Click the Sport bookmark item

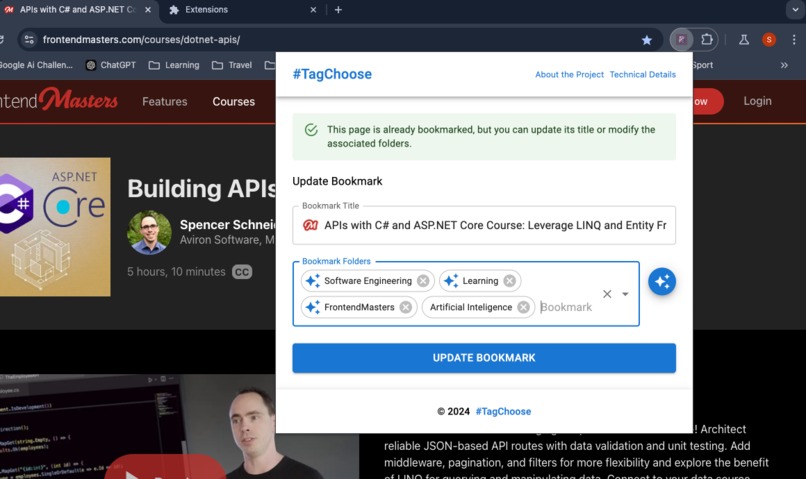point(702,65)
